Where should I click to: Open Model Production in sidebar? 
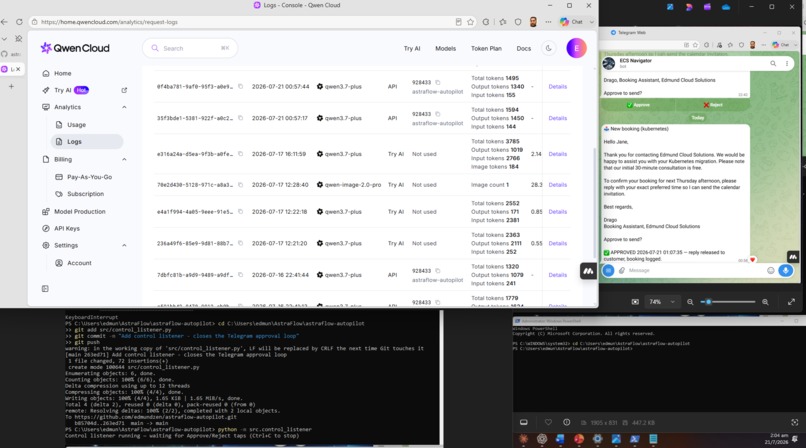[x=80, y=211]
